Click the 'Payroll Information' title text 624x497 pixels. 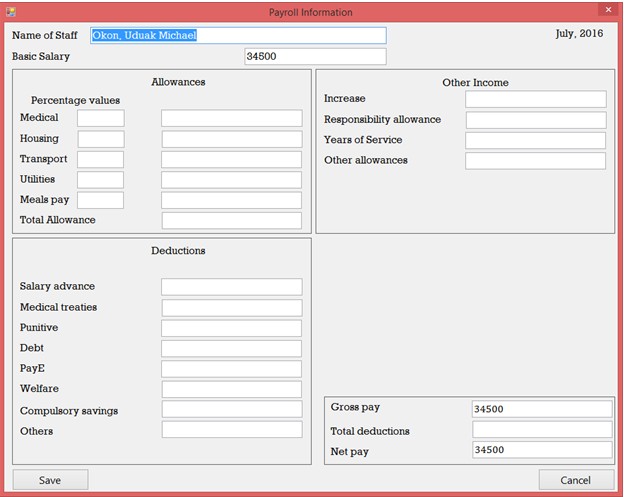pyautogui.click(x=311, y=12)
